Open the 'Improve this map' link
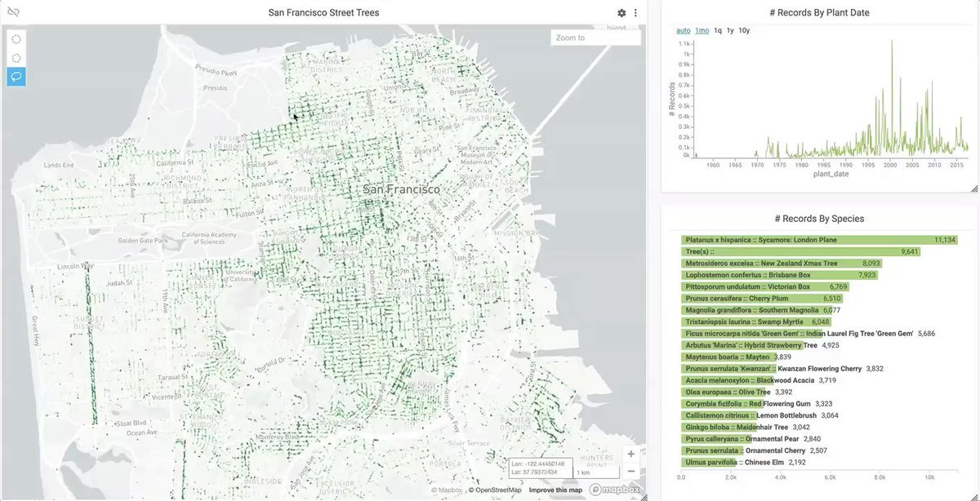980x501 pixels. click(x=555, y=490)
